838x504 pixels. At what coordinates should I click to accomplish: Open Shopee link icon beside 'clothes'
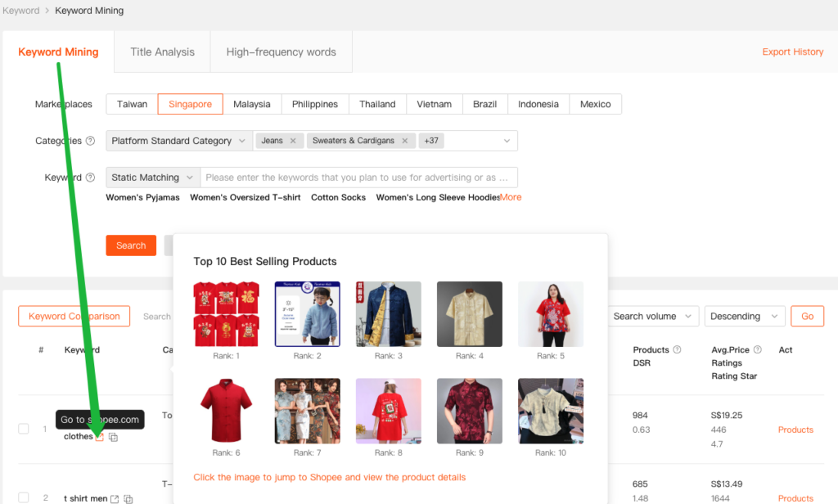(100, 437)
